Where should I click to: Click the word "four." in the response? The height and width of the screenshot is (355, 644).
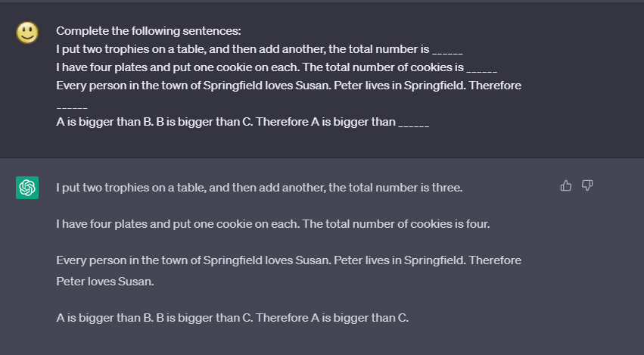478,224
